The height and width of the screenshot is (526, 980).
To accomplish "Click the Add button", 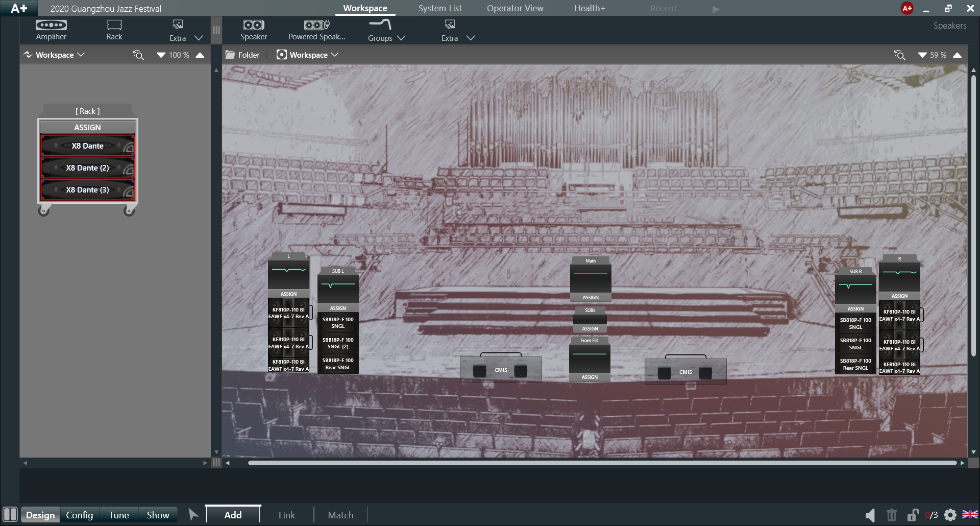I will click(x=233, y=515).
